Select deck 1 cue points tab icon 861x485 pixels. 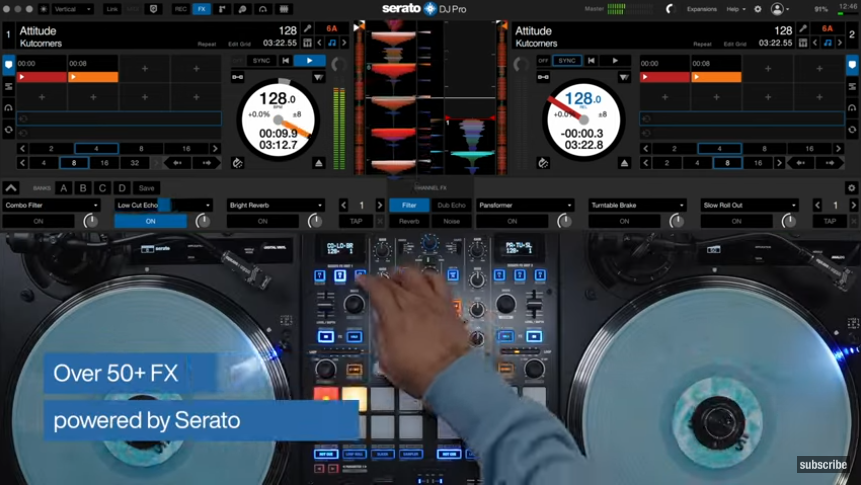8,65
